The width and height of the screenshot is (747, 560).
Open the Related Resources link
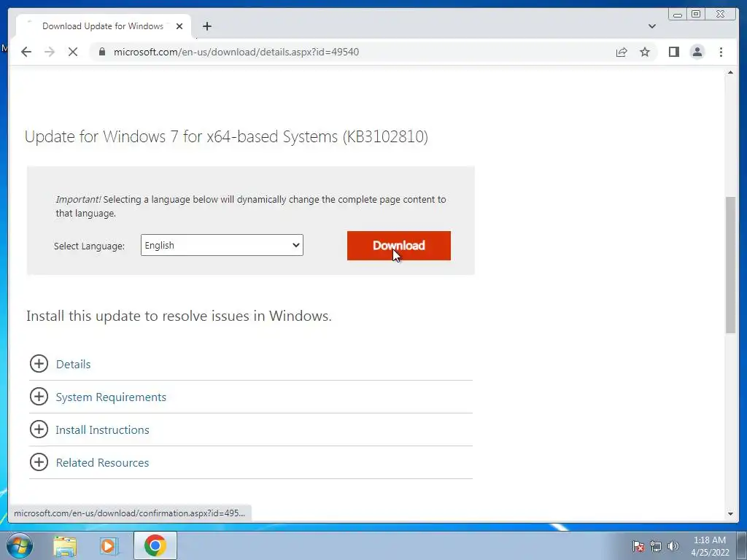click(x=102, y=463)
